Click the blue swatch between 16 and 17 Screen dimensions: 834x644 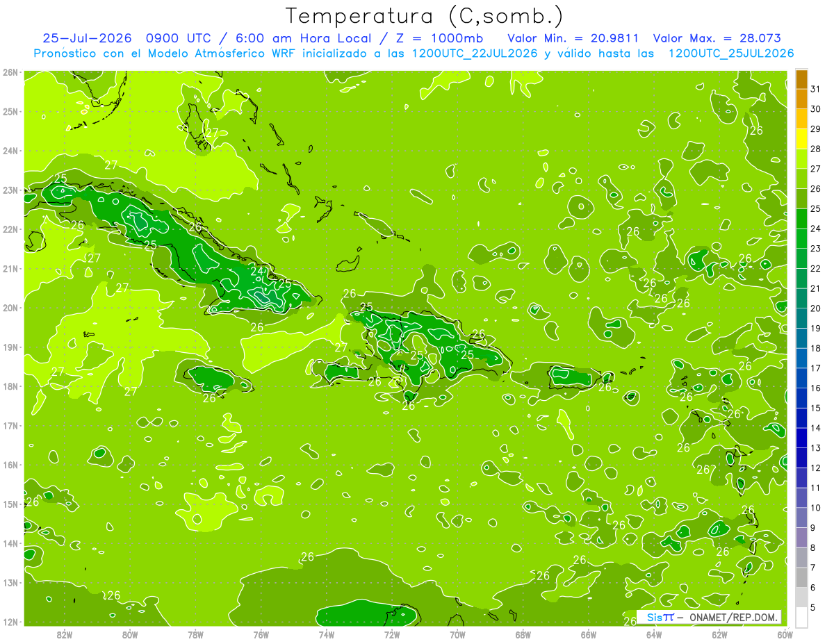(801, 378)
